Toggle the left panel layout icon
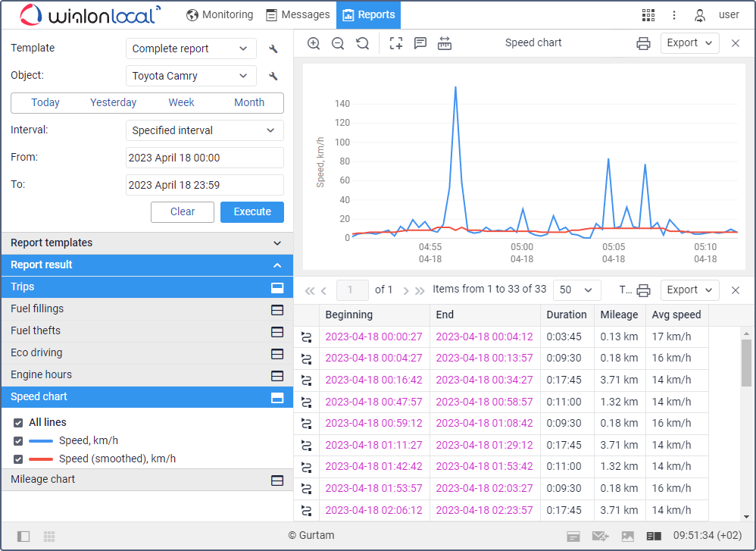This screenshot has height=551, width=756. pyautogui.click(x=23, y=536)
